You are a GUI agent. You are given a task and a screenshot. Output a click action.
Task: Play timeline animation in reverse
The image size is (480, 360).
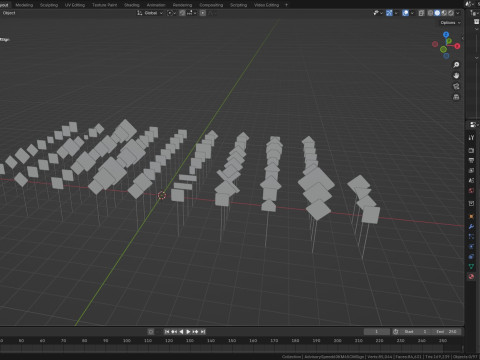point(181,332)
